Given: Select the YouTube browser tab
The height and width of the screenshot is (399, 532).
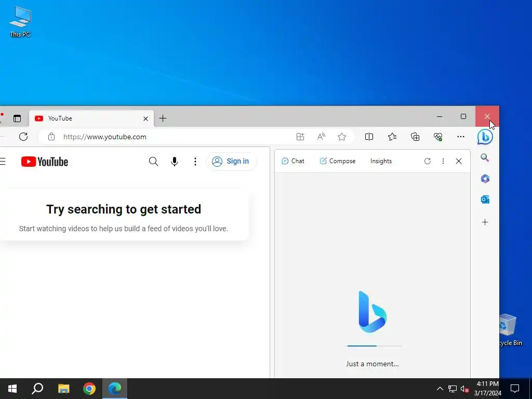Looking at the screenshot, I should tap(91, 118).
